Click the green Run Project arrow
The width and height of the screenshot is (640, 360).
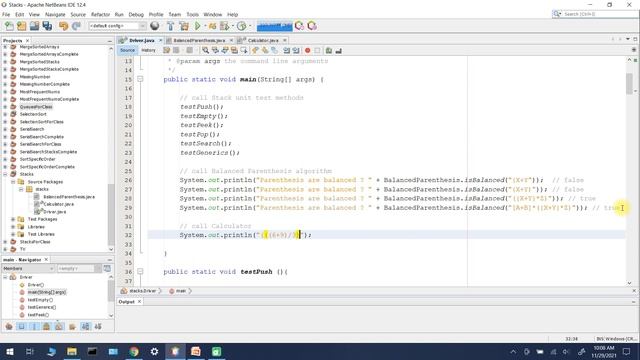click(x=198, y=26)
